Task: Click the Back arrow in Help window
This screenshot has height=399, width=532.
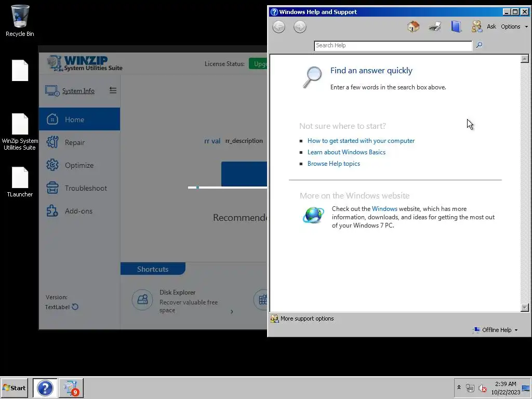Action: (278, 27)
